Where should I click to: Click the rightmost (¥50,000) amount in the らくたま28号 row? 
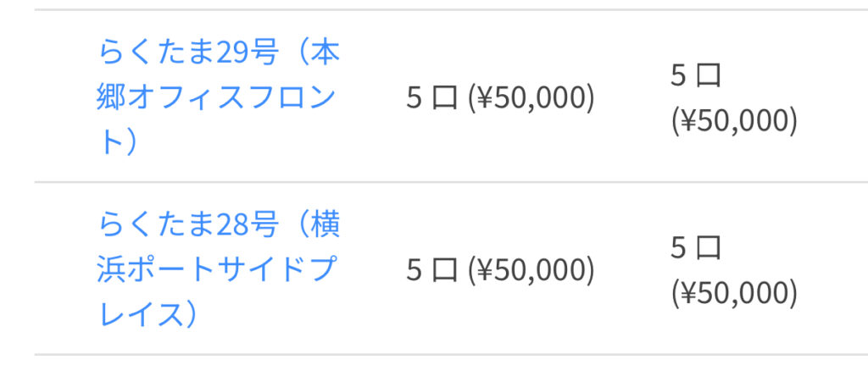click(x=734, y=293)
